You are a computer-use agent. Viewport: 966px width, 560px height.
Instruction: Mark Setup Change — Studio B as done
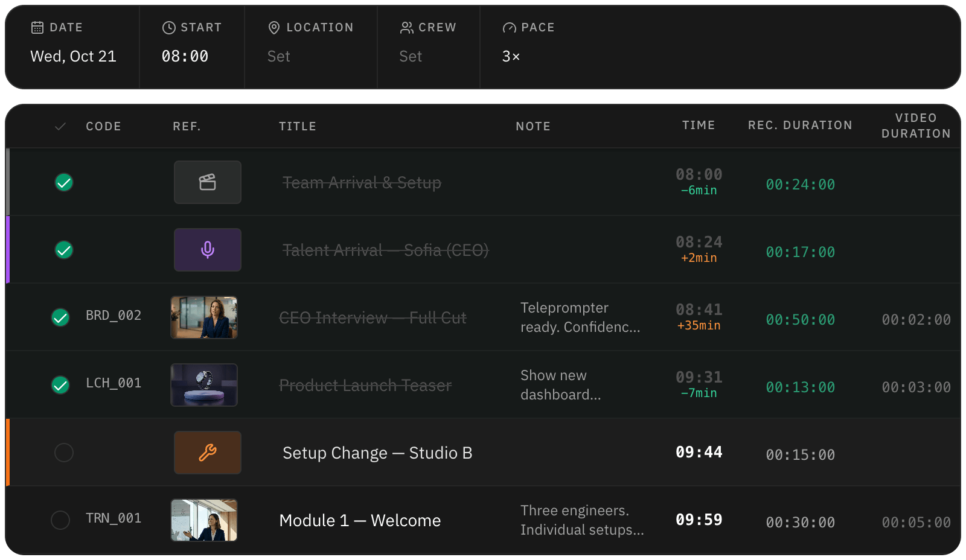[64, 453]
